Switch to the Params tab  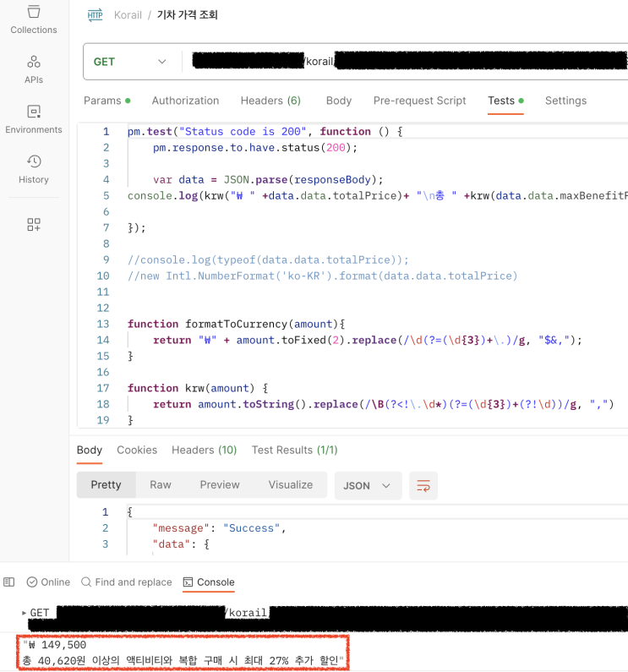(107, 101)
